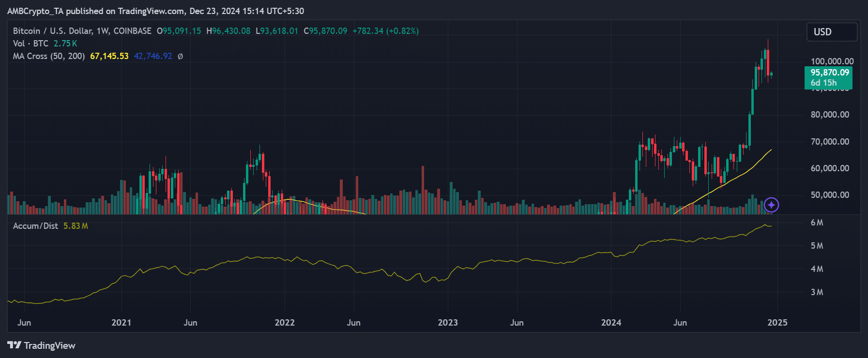Select the Vol · BTC indicator label
This screenshot has width=868, height=358.
pyautogui.click(x=30, y=44)
